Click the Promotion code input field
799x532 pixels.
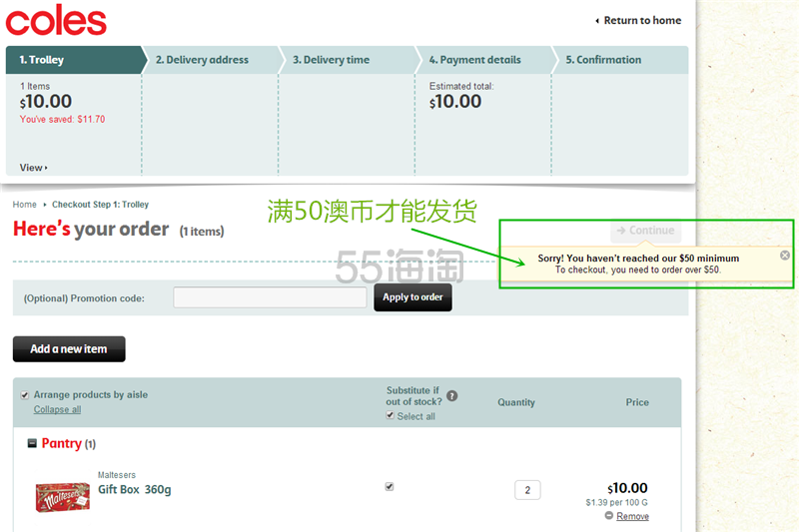click(x=270, y=297)
